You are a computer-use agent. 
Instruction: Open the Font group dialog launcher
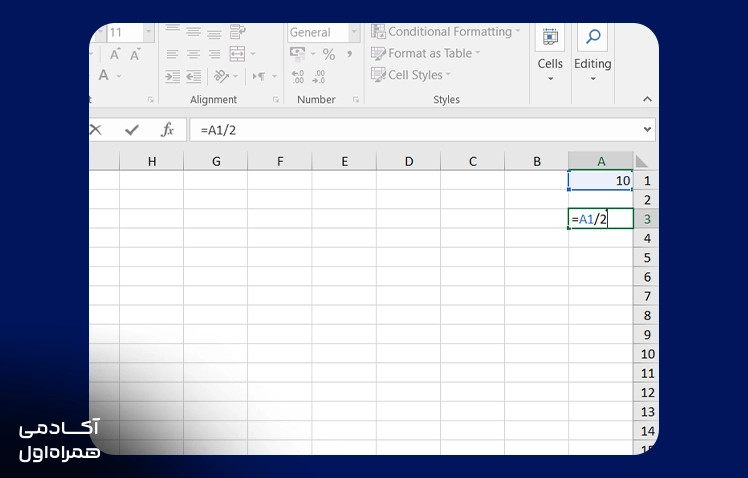151,100
